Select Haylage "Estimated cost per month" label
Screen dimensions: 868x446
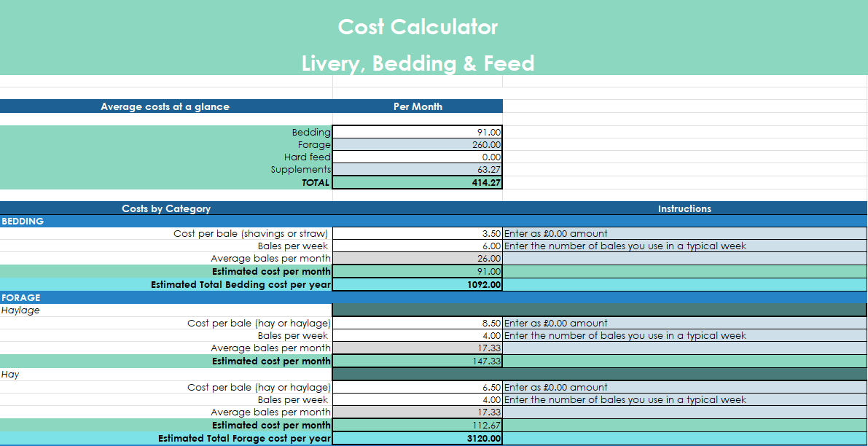271,361
